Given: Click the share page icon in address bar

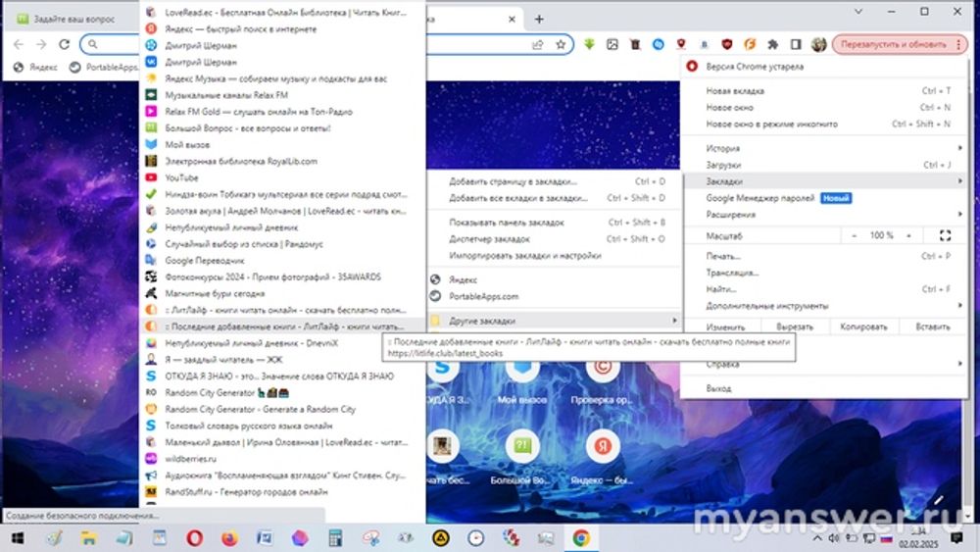Looking at the screenshot, I should (537, 44).
